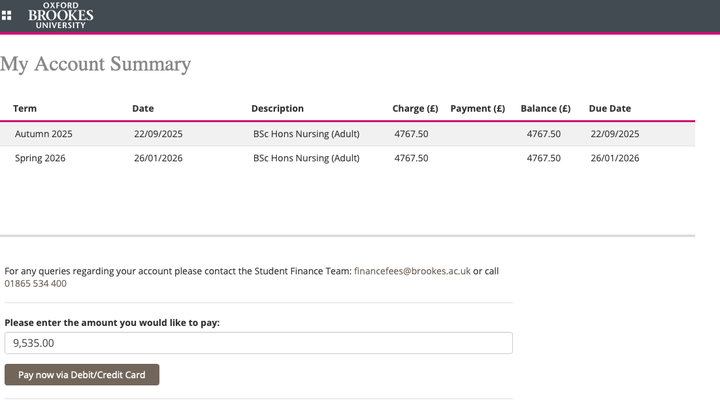
Task: Click the Payment (£) column header
Action: pos(477,108)
